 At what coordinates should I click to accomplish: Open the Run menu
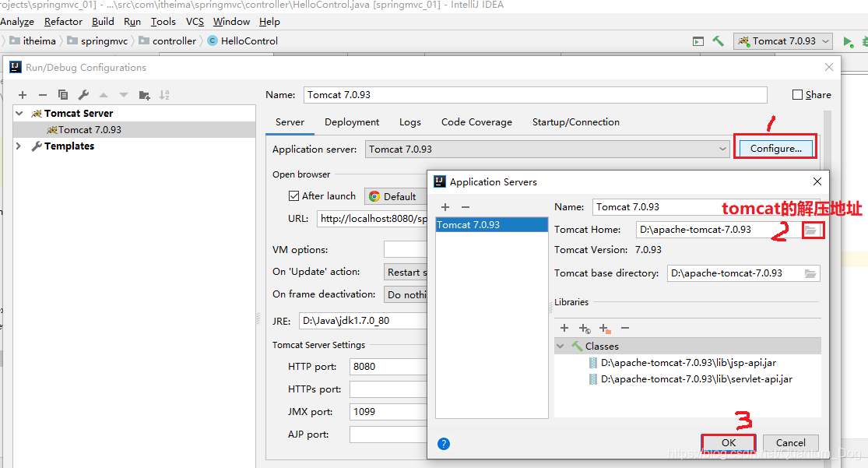tap(132, 22)
